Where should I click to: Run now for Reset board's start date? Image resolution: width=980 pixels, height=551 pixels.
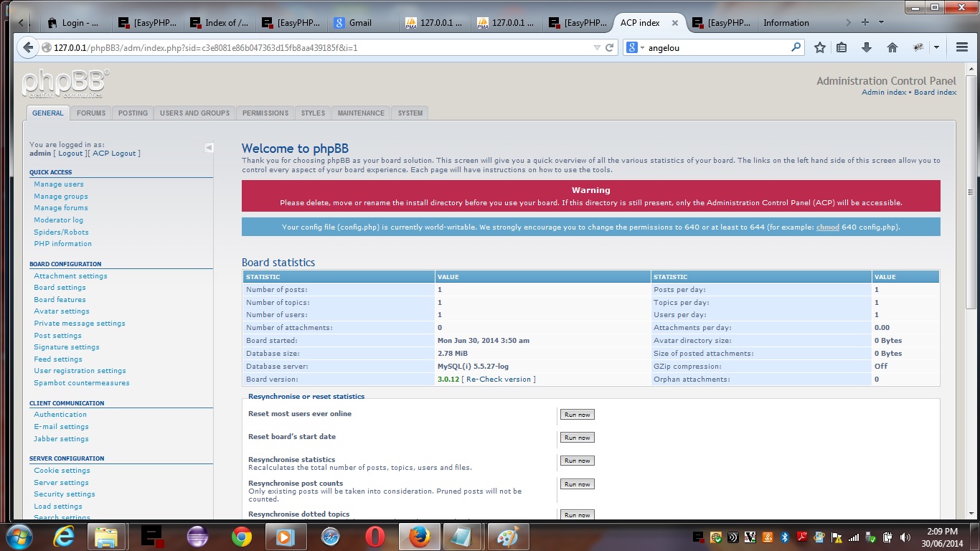[x=577, y=438]
